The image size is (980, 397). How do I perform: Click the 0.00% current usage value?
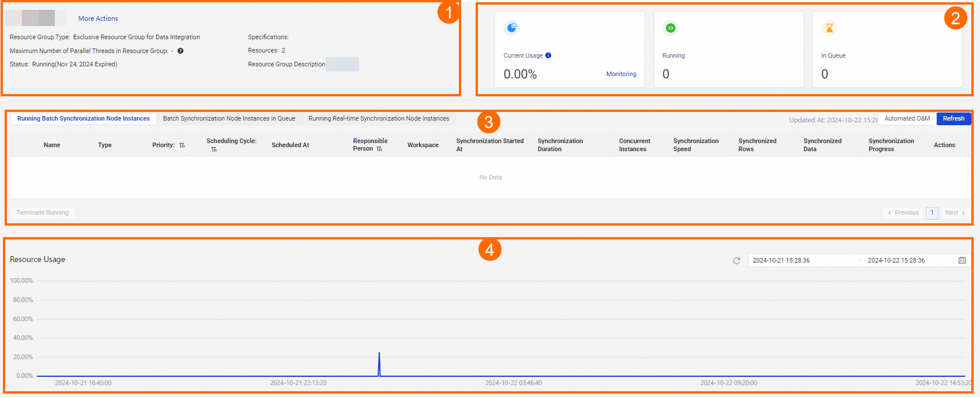520,74
